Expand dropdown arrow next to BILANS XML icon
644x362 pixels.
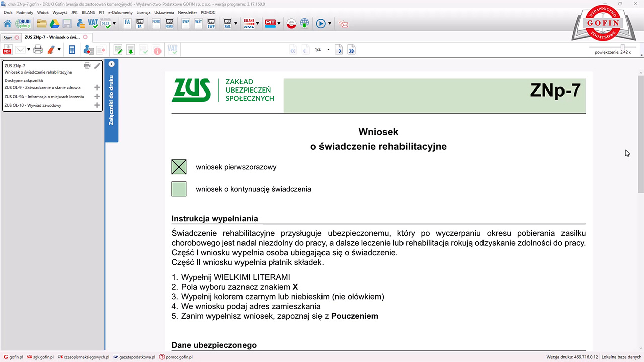coord(258,23)
